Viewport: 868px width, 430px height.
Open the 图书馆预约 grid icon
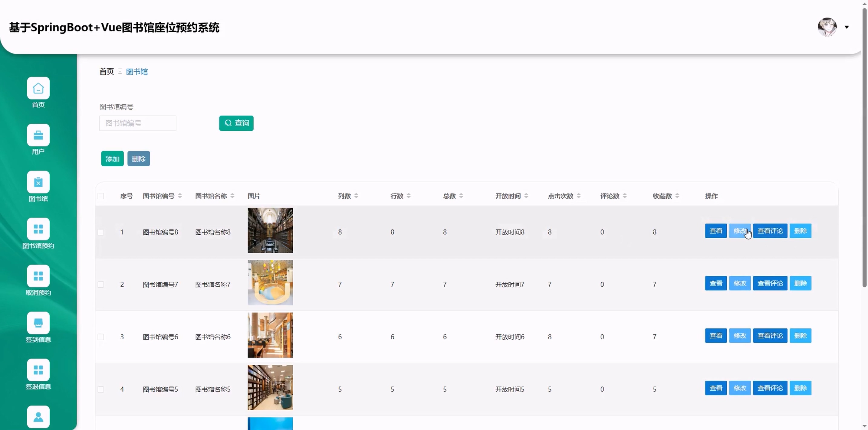38,229
